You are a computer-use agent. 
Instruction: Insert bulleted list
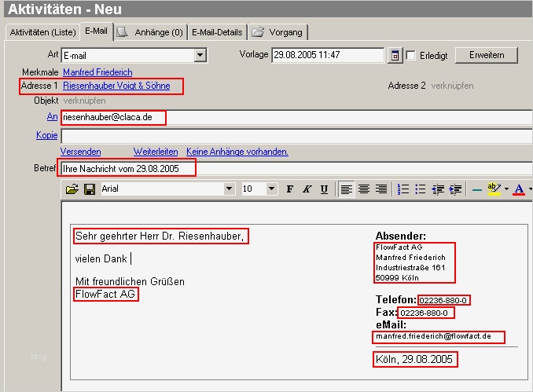pyautogui.click(x=421, y=189)
